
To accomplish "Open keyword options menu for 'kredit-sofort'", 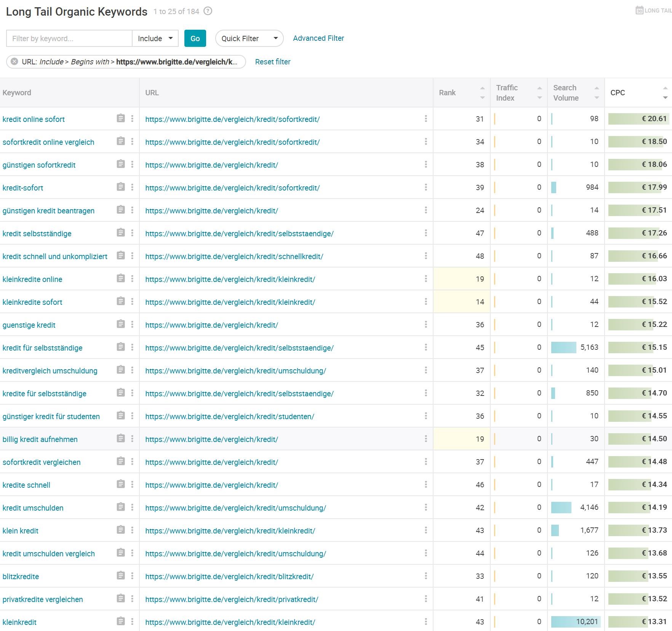I will coord(132,187).
